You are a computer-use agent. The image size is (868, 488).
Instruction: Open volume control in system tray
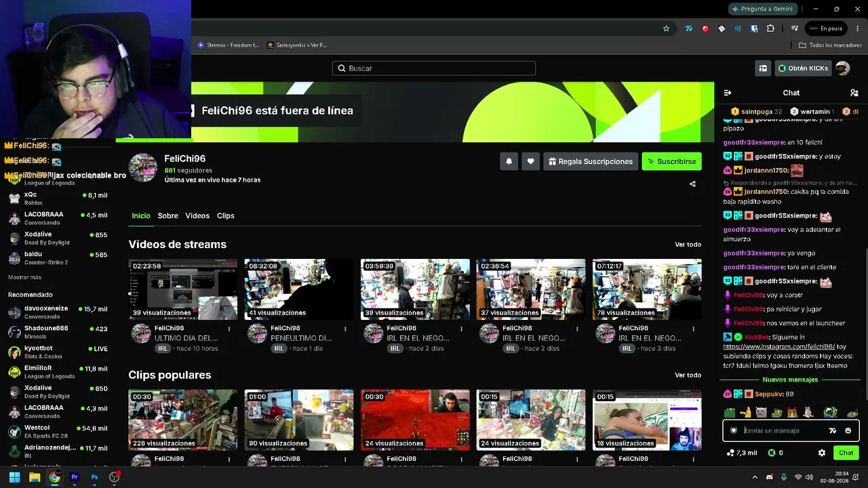[x=809, y=477]
